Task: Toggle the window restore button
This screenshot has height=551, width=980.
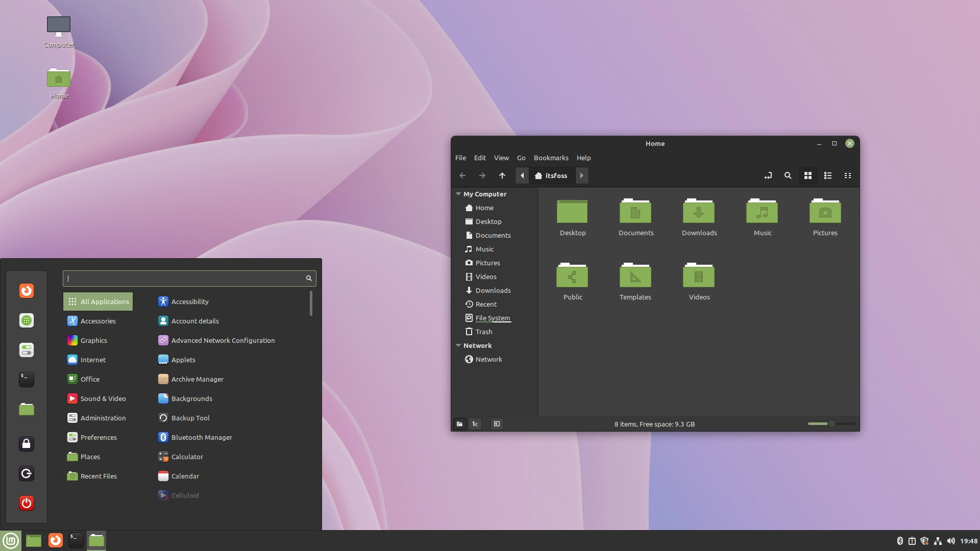Action: pyautogui.click(x=835, y=143)
